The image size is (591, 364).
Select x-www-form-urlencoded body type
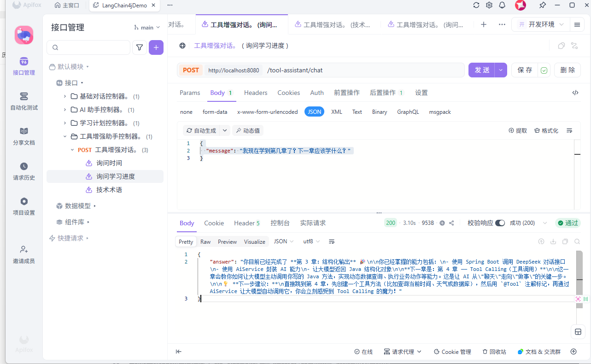(x=267, y=112)
